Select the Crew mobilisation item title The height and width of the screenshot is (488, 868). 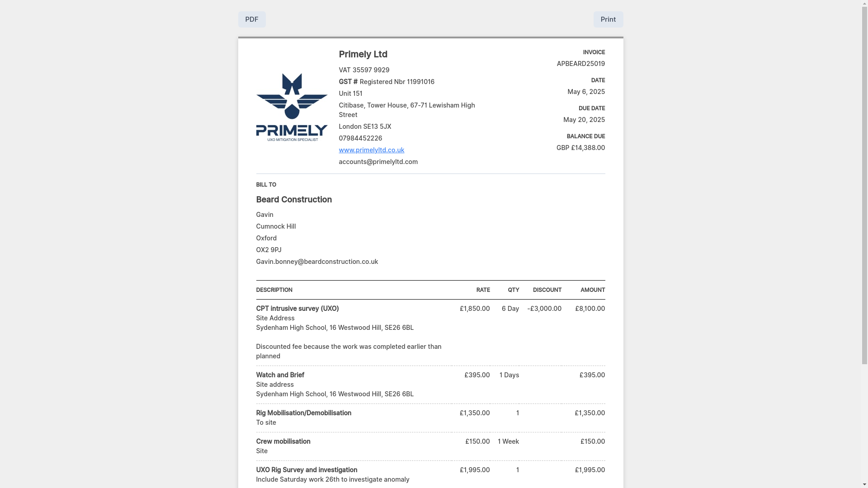[283, 441]
